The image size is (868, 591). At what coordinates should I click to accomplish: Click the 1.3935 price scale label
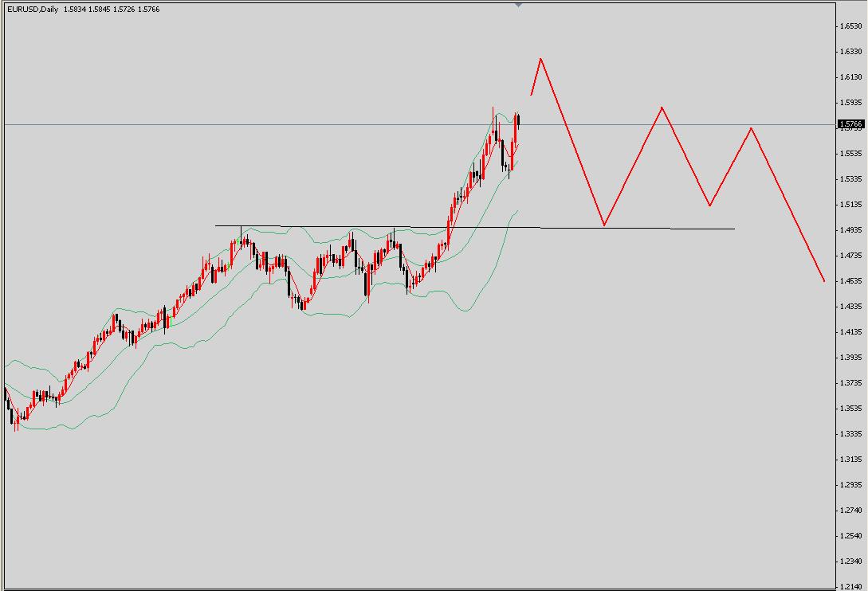click(851, 358)
